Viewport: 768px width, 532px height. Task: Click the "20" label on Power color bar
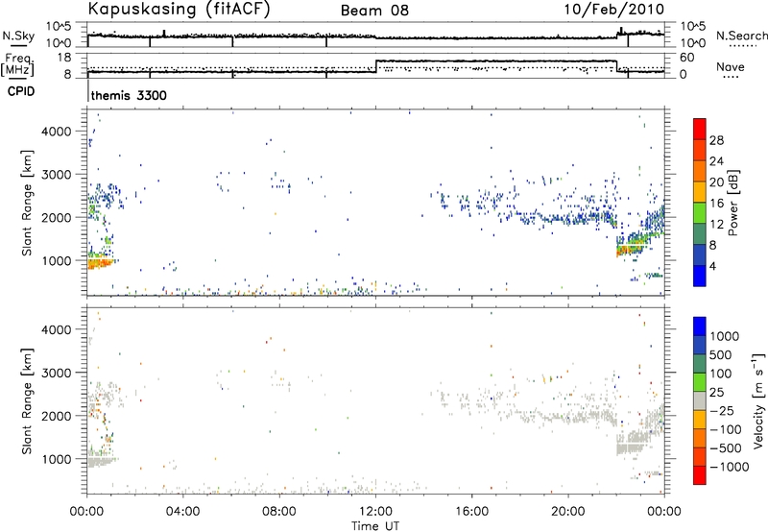click(x=716, y=182)
